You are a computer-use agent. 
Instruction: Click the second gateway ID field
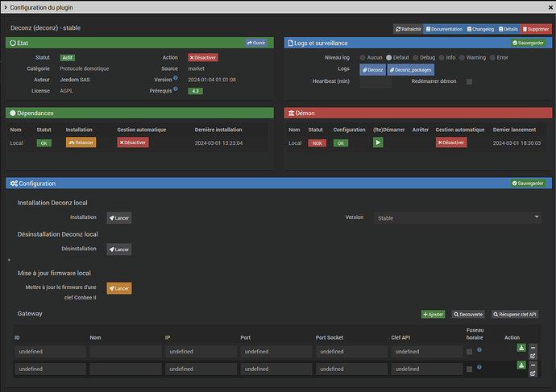click(x=50, y=369)
